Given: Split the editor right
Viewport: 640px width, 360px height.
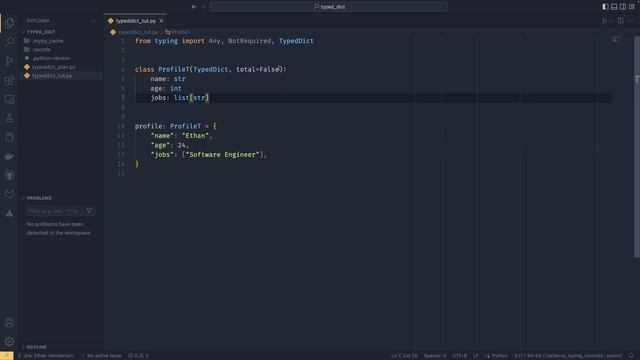Looking at the screenshot, I should tap(620, 21).
